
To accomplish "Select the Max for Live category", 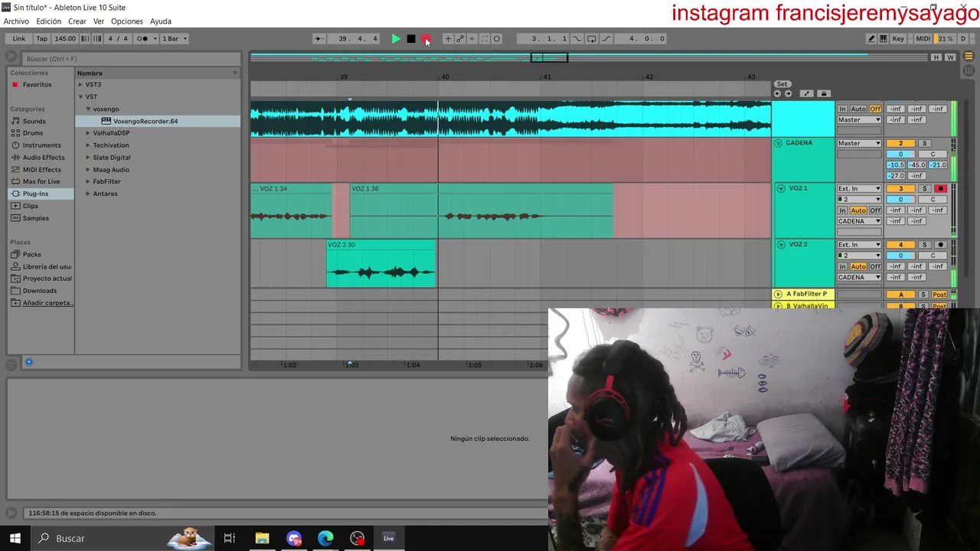I will [41, 181].
